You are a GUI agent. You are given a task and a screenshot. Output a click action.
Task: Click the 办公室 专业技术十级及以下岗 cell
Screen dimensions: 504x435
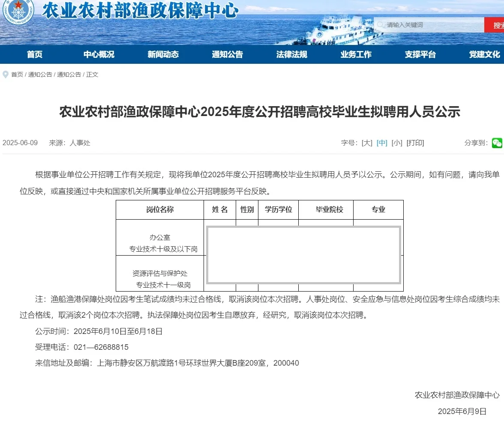160,238
